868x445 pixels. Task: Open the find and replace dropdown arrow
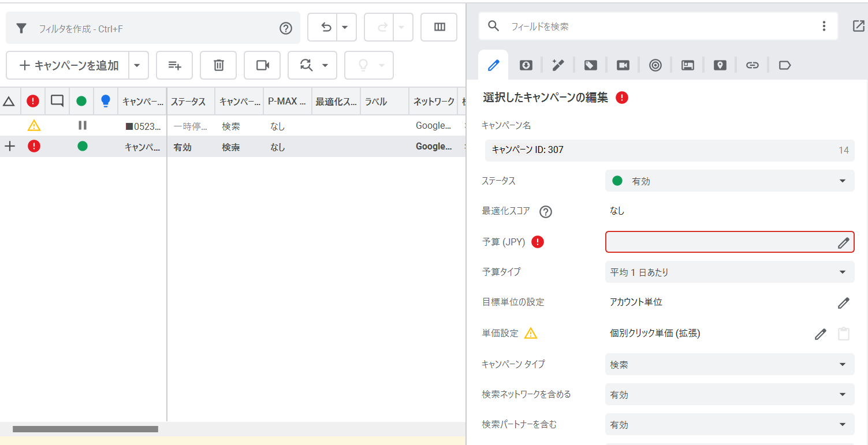326,65
